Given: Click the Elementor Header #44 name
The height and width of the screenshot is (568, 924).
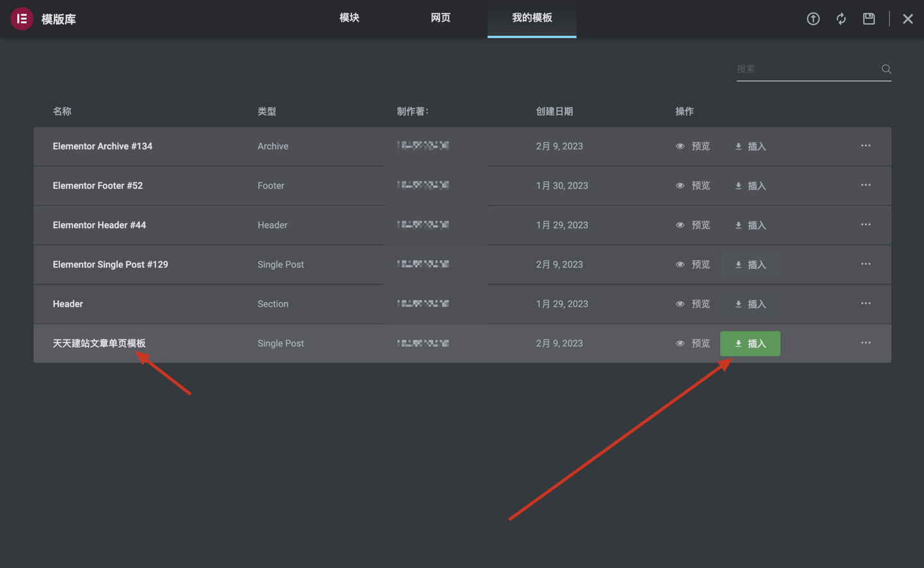Looking at the screenshot, I should pyautogui.click(x=99, y=225).
